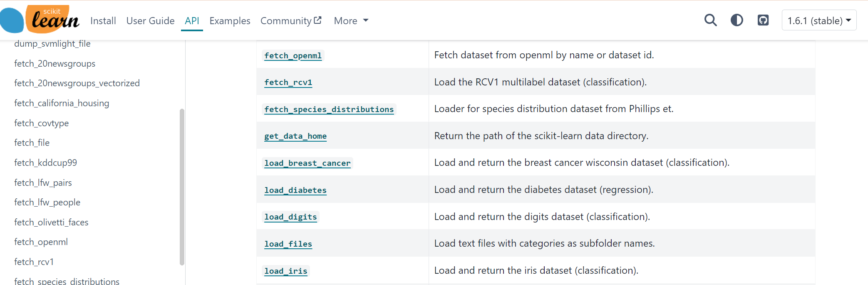Viewport: 868px width, 285px height.
Task: Select fetch_kddcup99 in the sidebar
Action: (x=45, y=163)
